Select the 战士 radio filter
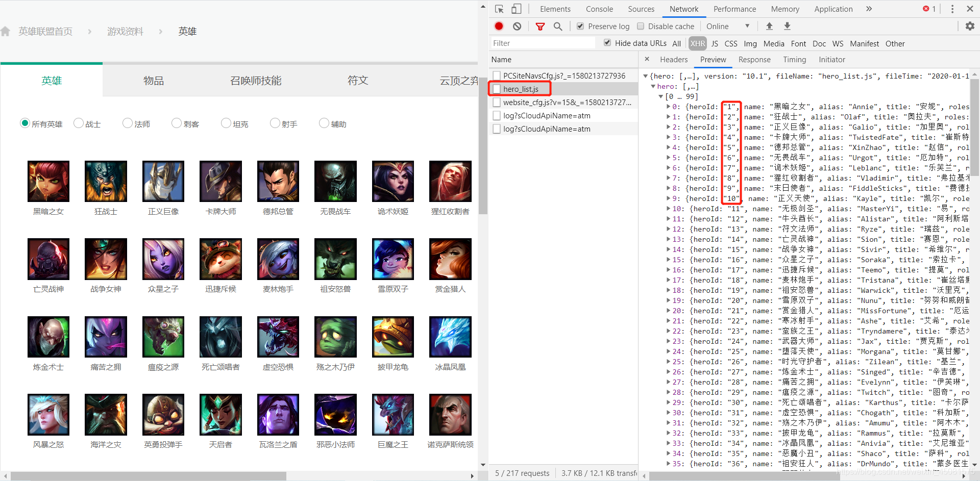Viewport: 980px width, 481px height. point(79,123)
